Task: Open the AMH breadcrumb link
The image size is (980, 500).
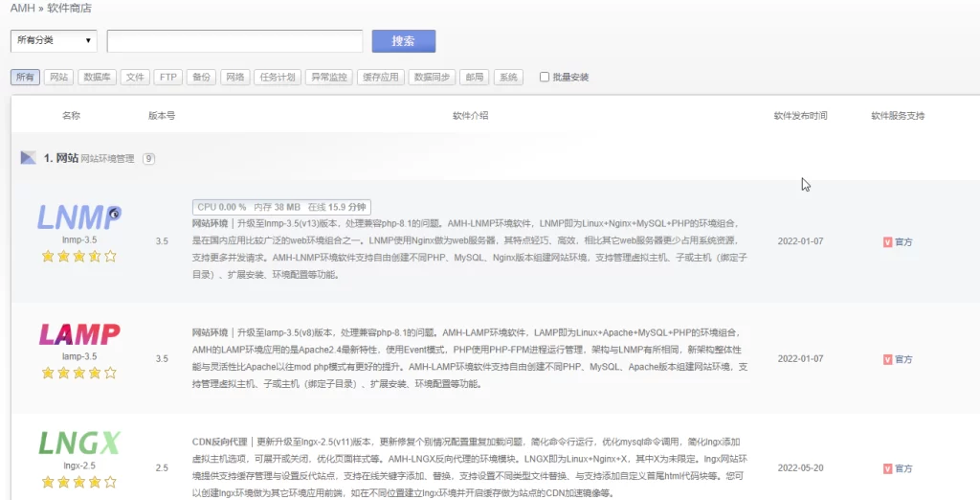Action: 23,8
